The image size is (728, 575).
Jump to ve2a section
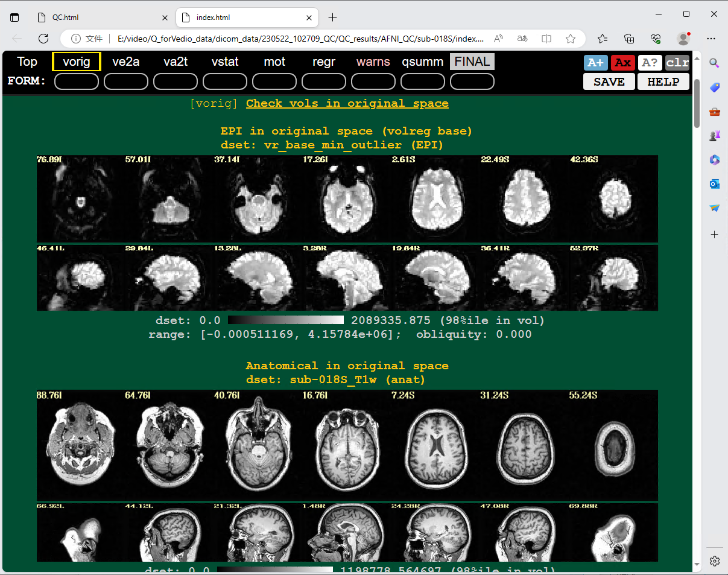126,62
